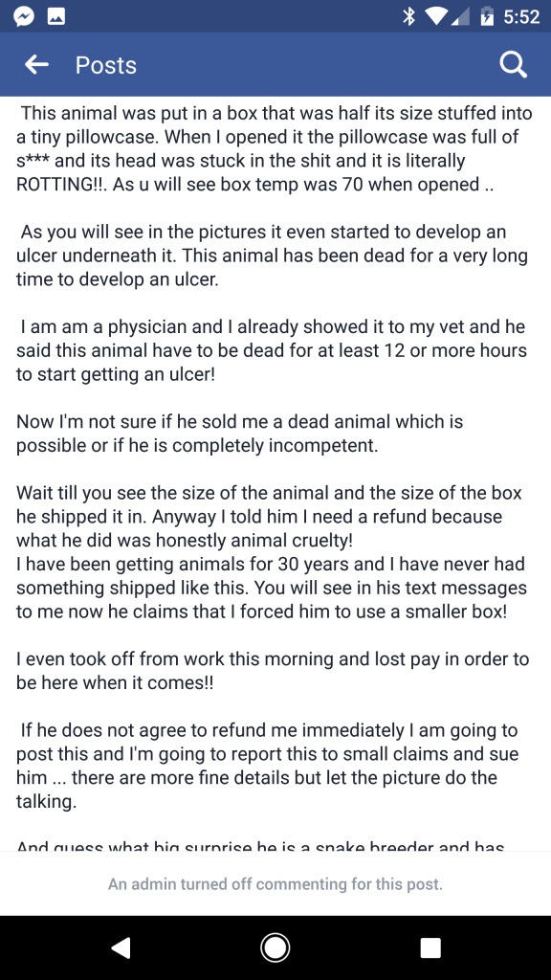This screenshot has height=980, width=551.
Task: Tap the 5:52 clock in status bar
Action: [x=521, y=17]
